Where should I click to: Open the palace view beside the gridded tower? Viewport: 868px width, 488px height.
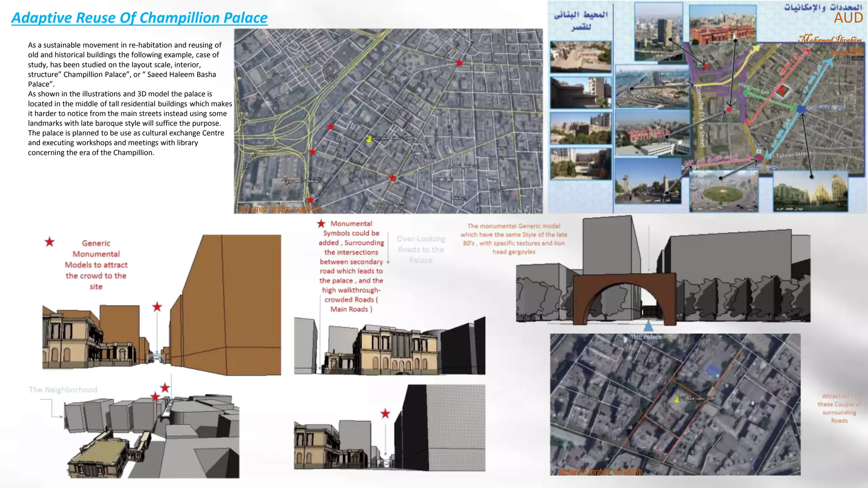[x=389, y=427]
